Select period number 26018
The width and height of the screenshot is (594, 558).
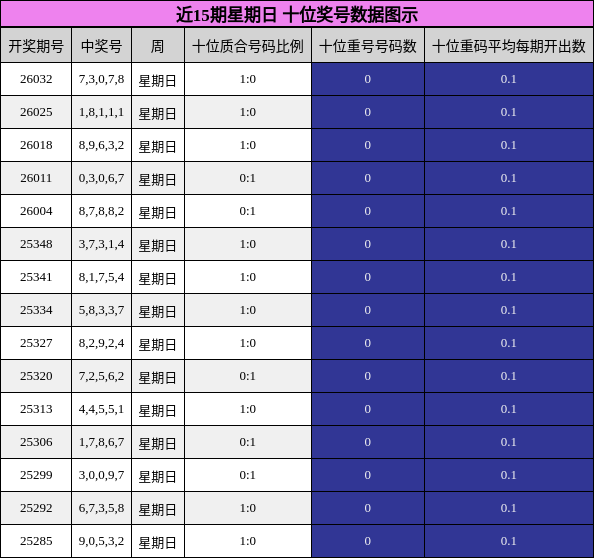pyautogui.click(x=36, y=145)
